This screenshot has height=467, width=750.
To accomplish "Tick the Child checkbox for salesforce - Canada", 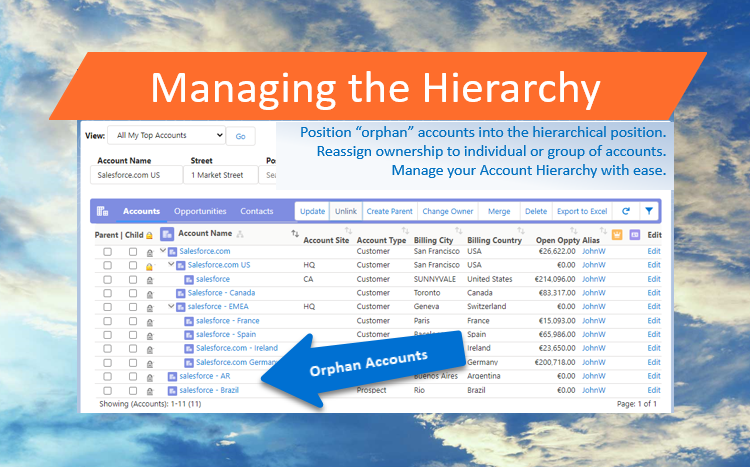I will pos(132,293).
